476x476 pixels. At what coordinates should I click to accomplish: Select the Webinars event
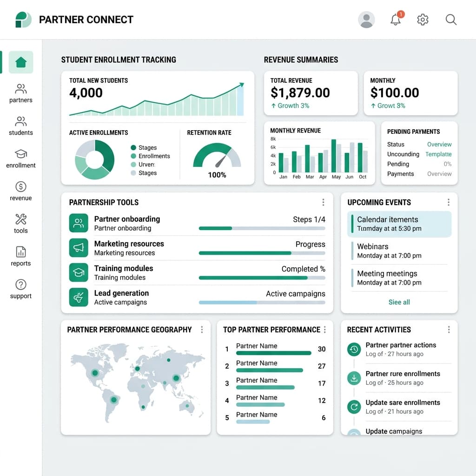point(399,251)
